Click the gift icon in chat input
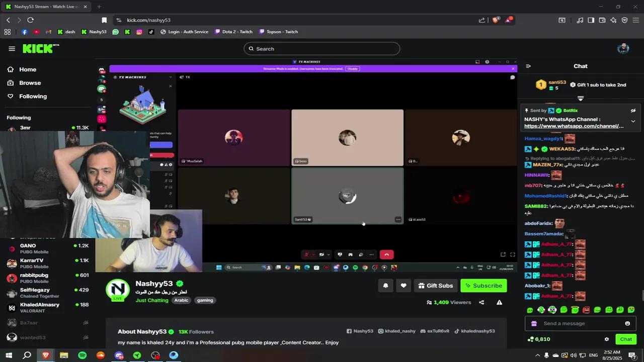 (x=534, y=323)
